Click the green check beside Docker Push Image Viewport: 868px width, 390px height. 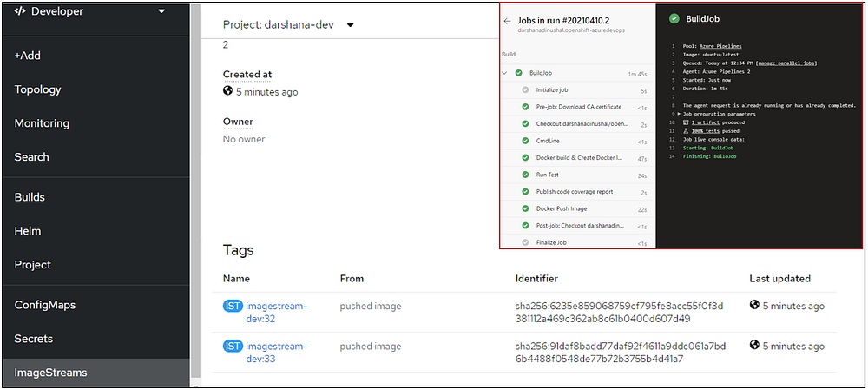525,208
